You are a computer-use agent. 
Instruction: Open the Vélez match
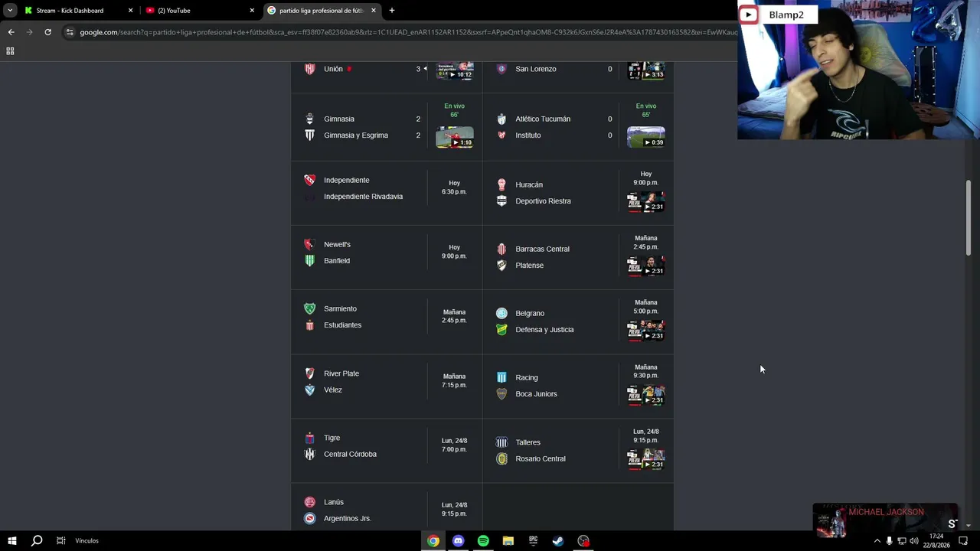387,386
